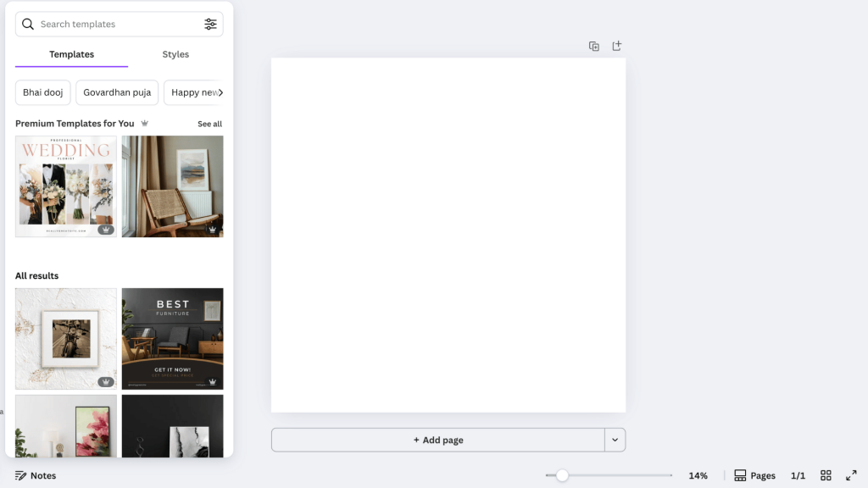Open the search filters icon

[x=210, y=24]
